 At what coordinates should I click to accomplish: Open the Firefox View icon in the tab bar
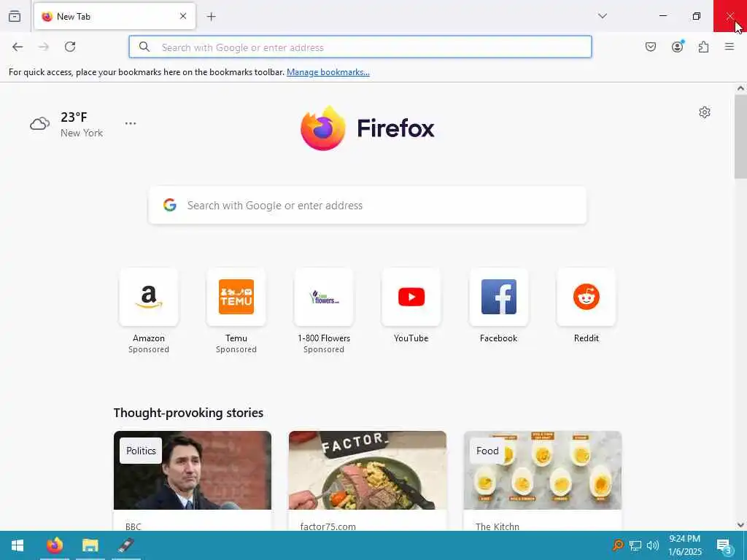(15, 16)
